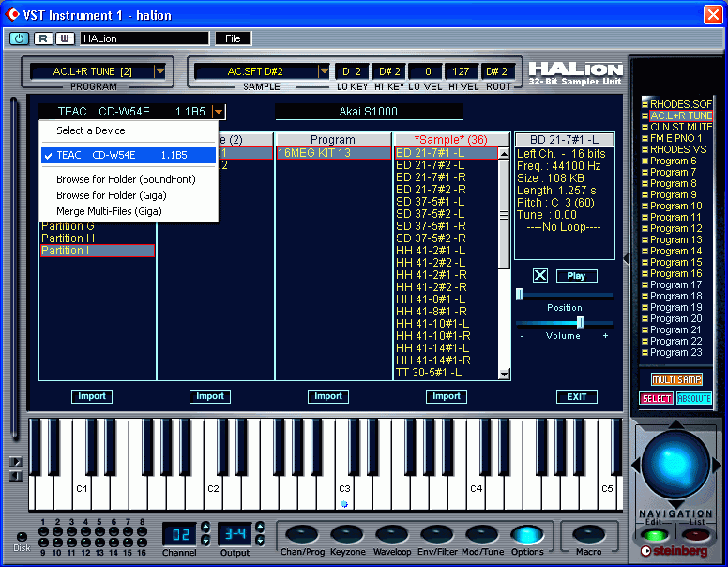The height and width of the screenshot is (567, 728).
Task: Switch to the Waveloop page
Action: (392, 535)
